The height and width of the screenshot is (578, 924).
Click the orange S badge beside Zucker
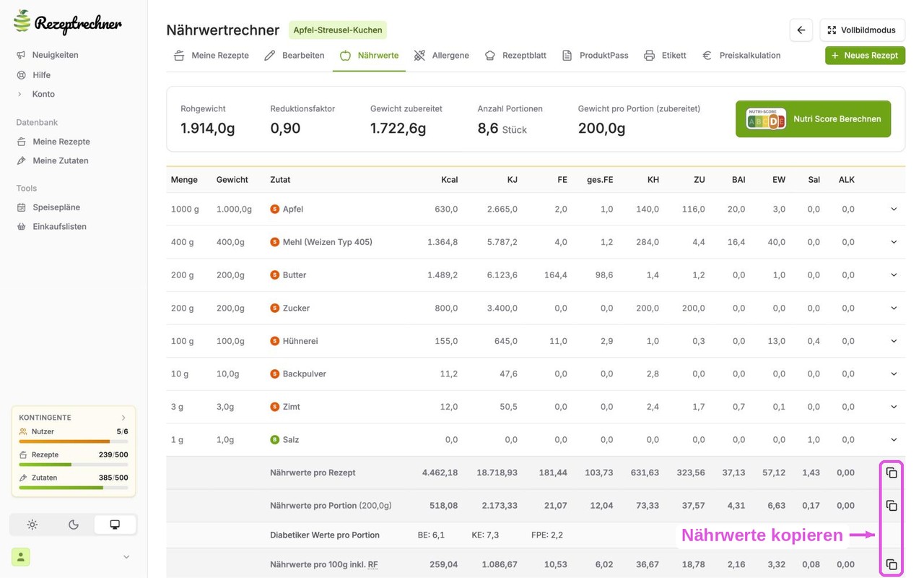pyautogui.click(x=274, y=308)
